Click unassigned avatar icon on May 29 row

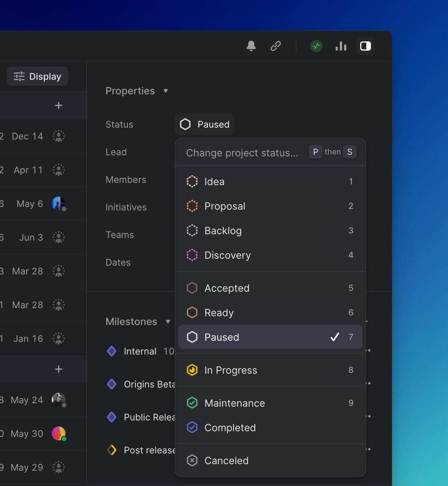click(x=59, y=467)
